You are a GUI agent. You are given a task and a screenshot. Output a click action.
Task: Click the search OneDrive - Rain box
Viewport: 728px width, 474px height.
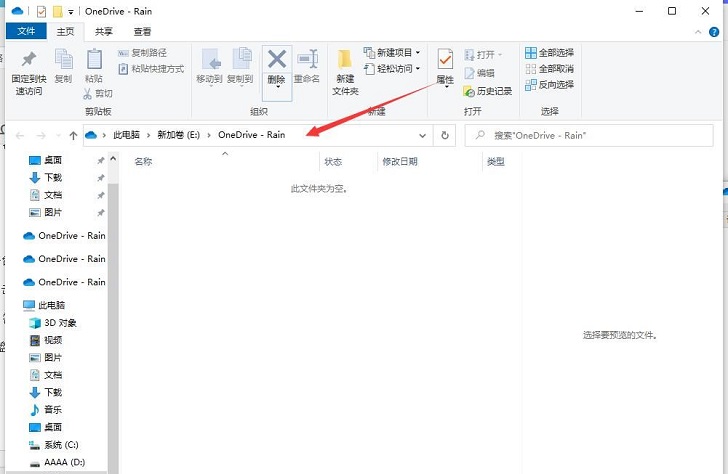tap(589, 136)
